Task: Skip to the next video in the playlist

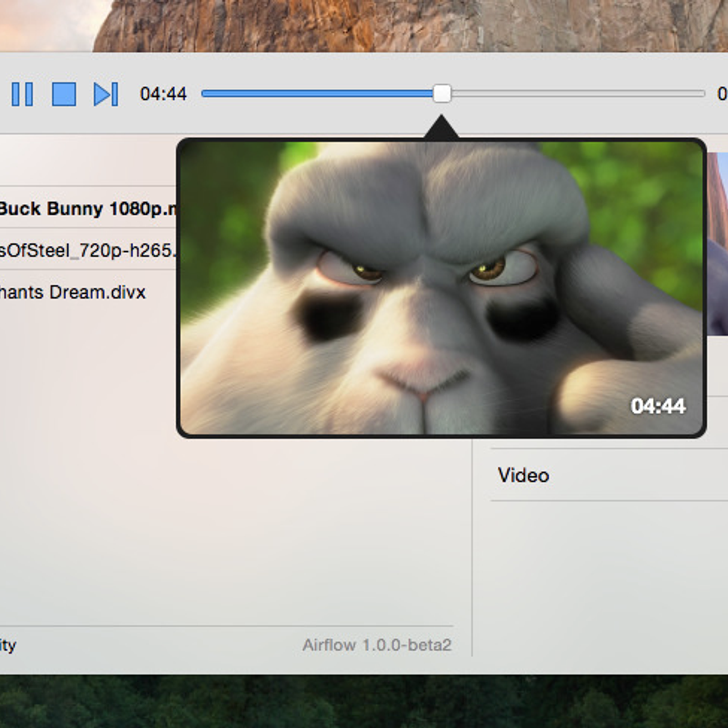Action: (x=106, y=94)
